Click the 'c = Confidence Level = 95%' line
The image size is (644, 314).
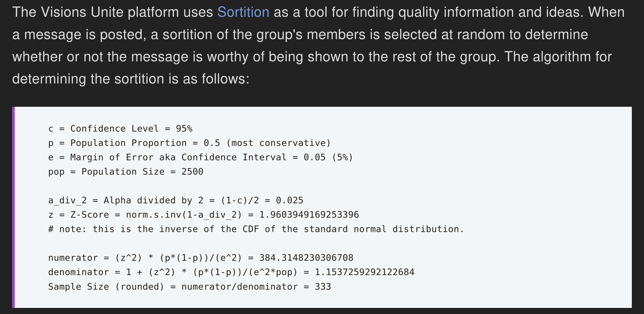(x=120, y=129)
